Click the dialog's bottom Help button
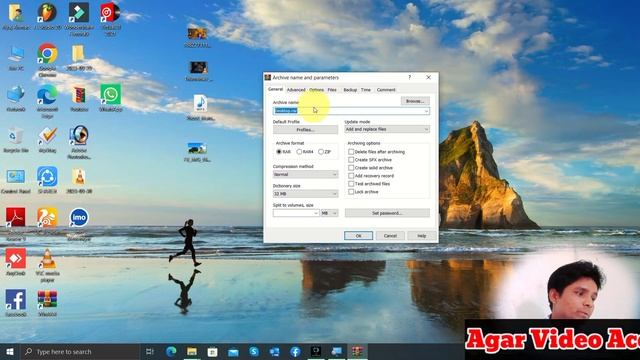The image size is (640, 360). tap(422, 236)
